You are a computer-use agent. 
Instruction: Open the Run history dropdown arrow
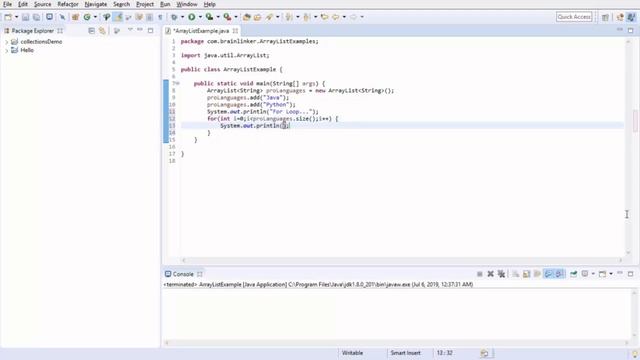[x=200, y=17]
